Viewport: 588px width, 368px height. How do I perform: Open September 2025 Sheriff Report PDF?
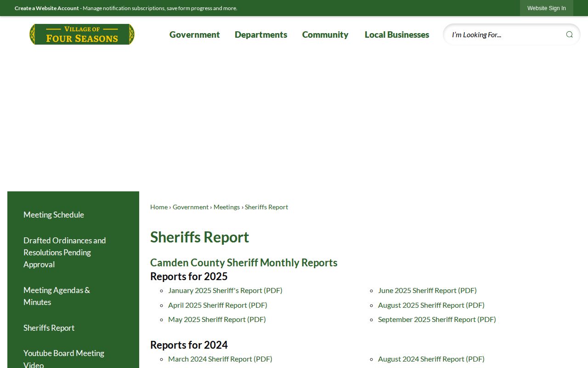point(437,319)
